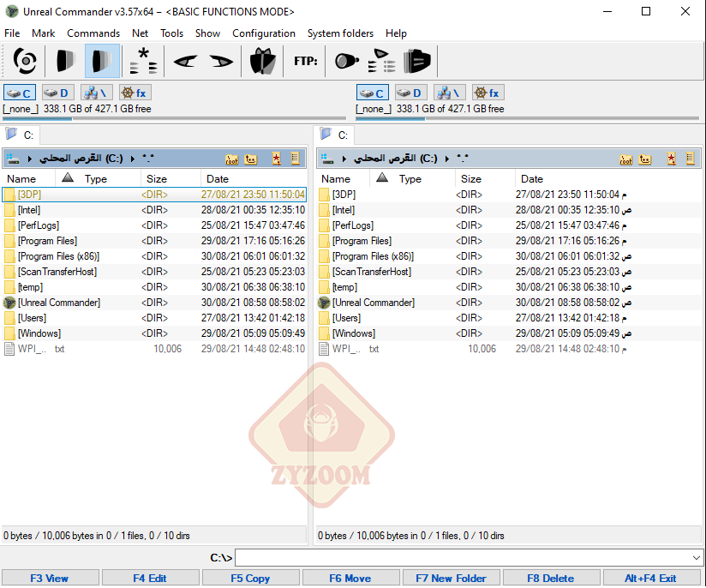
Task: Select drive C in the right panel
Action: pyautogui.click(x=373, y=93)
